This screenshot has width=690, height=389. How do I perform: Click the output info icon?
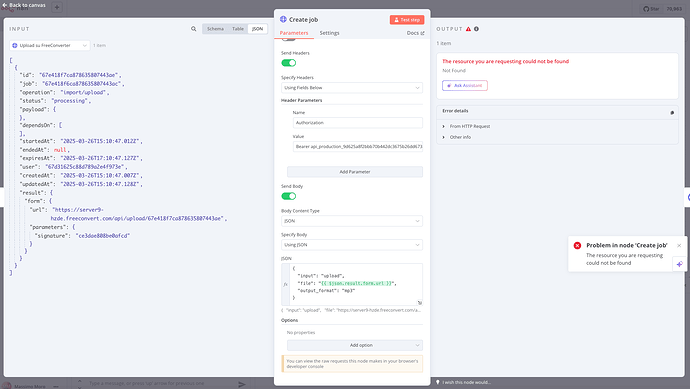[x=476, y=29]
